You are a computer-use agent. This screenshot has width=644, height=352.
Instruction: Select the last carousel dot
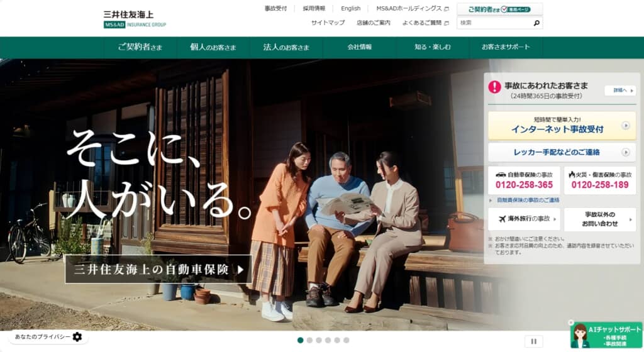[347, 340]
